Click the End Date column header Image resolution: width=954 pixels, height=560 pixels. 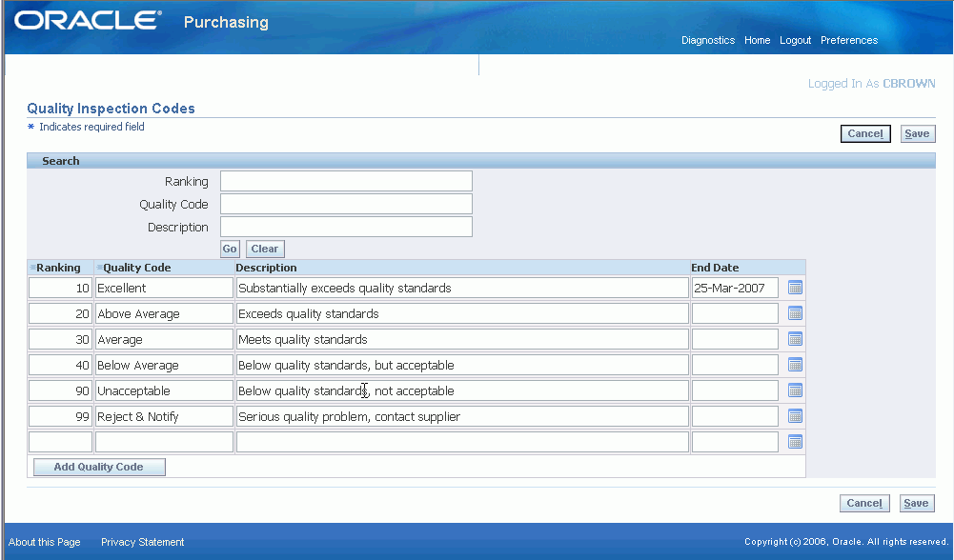[x=715, y=268]
